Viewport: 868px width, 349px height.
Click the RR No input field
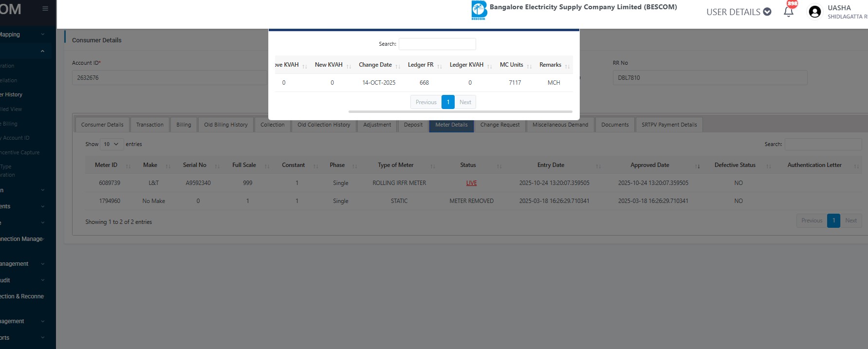click(710, 77)
